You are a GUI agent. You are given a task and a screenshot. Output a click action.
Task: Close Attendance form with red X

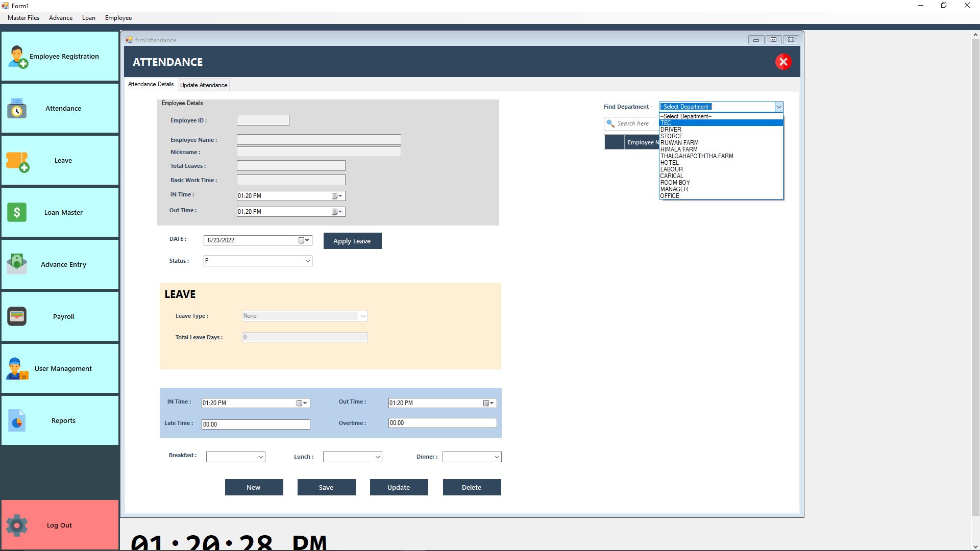(783, 62)
